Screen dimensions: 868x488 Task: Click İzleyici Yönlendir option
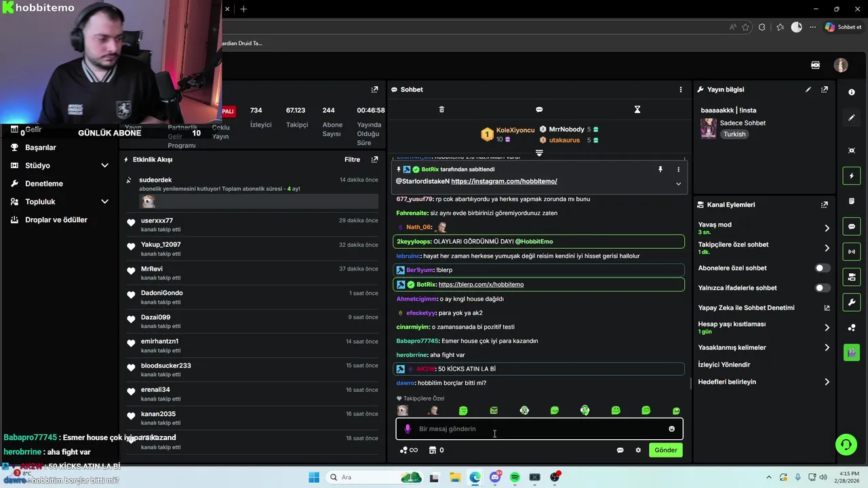coord(724,365)
